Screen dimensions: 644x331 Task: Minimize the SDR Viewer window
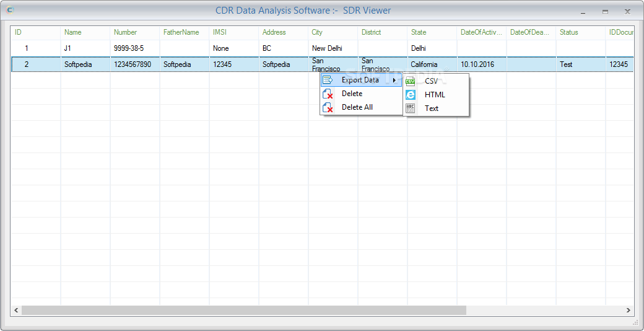(x=583, y=12)
